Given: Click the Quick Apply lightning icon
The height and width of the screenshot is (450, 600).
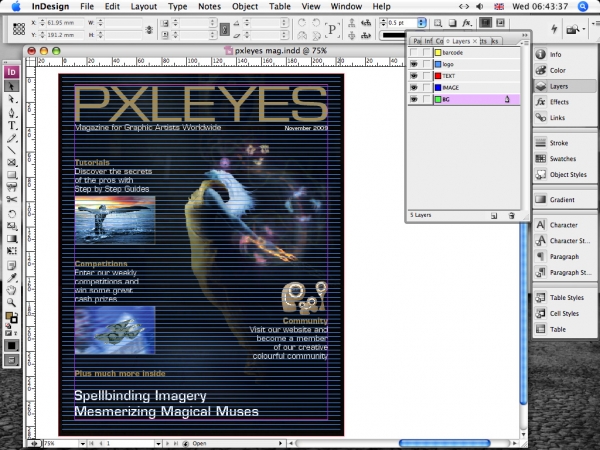Looking at the screenshot, I should [x=554, y=29].
